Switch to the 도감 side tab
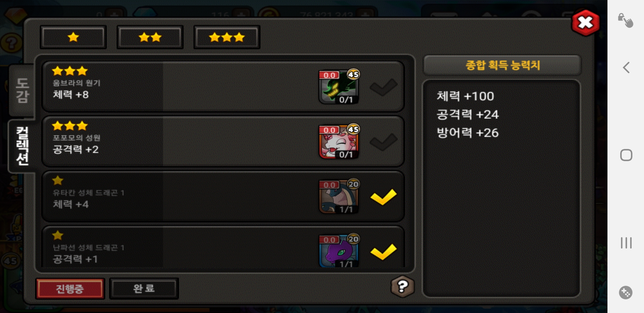Screen dimensions: 644x313 22,90
